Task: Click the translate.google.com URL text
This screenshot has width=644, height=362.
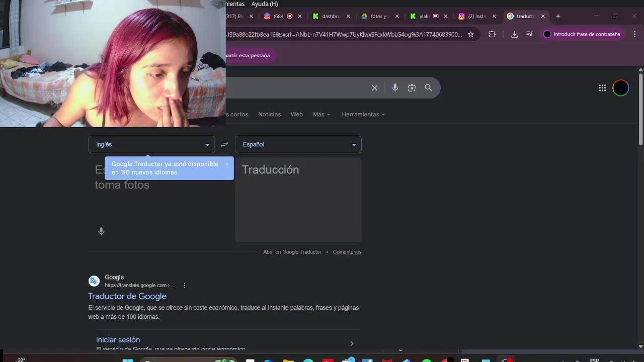Action: tap(140, 285)
